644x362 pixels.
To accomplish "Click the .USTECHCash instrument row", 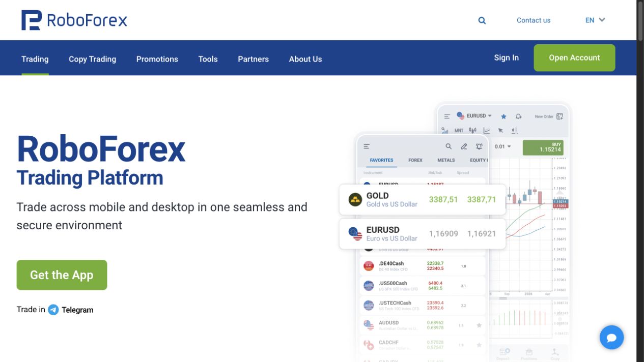I will click(423, 306).
